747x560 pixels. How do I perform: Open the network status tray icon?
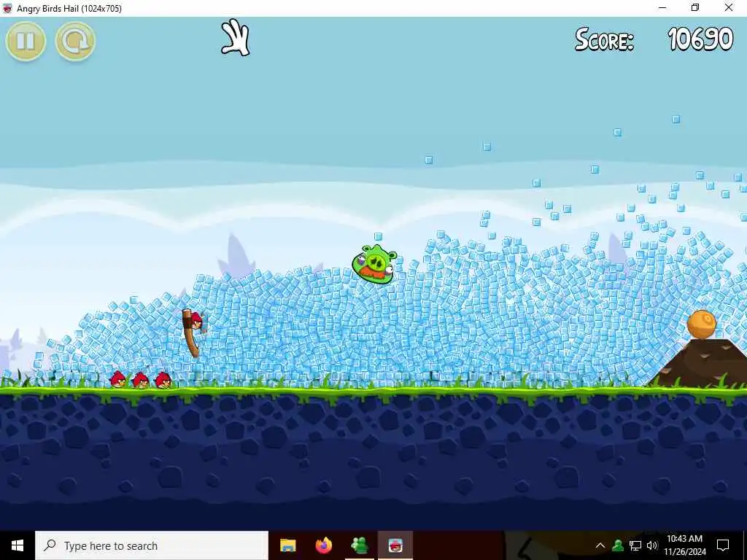point(635,545)
